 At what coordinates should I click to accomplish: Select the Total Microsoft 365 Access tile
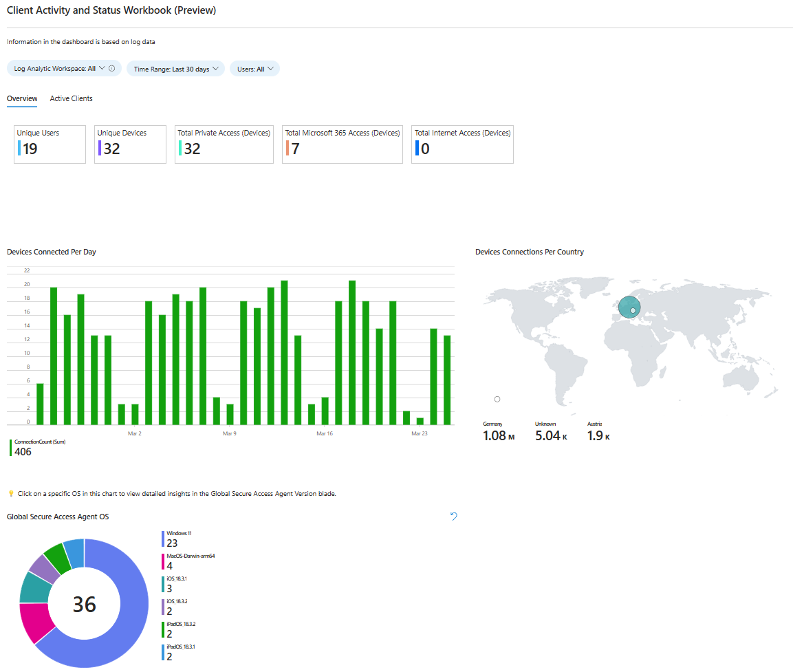(x=342, y=144)
